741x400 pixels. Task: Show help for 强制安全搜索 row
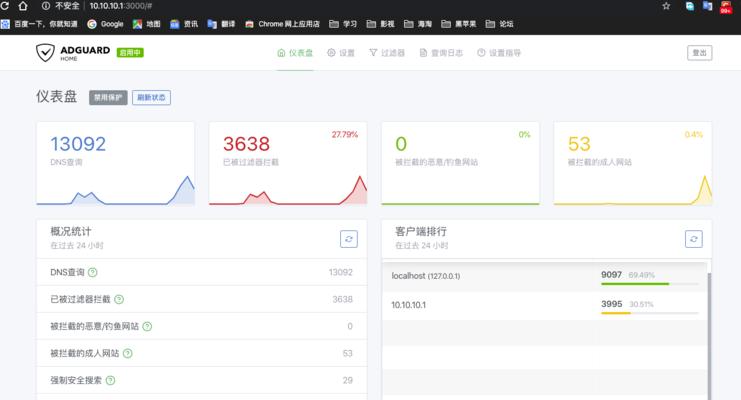(x=110, y=380)
